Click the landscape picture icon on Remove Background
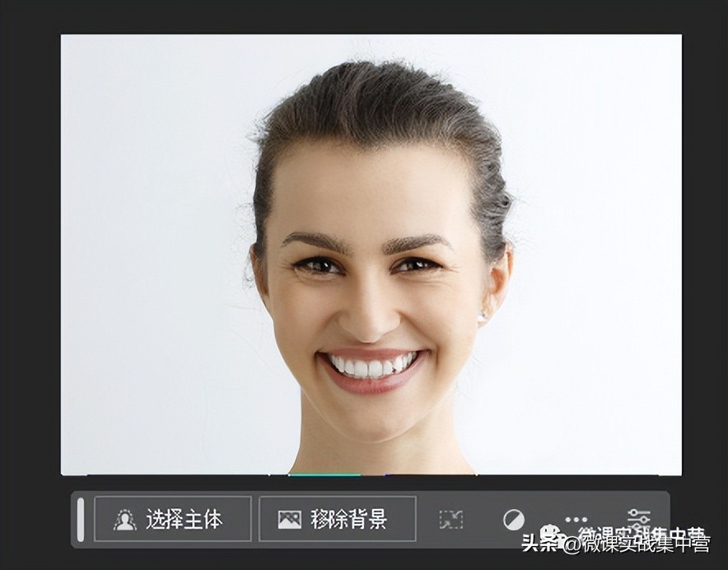This screenshot has width=728, height=570. [x=287, y=519]
